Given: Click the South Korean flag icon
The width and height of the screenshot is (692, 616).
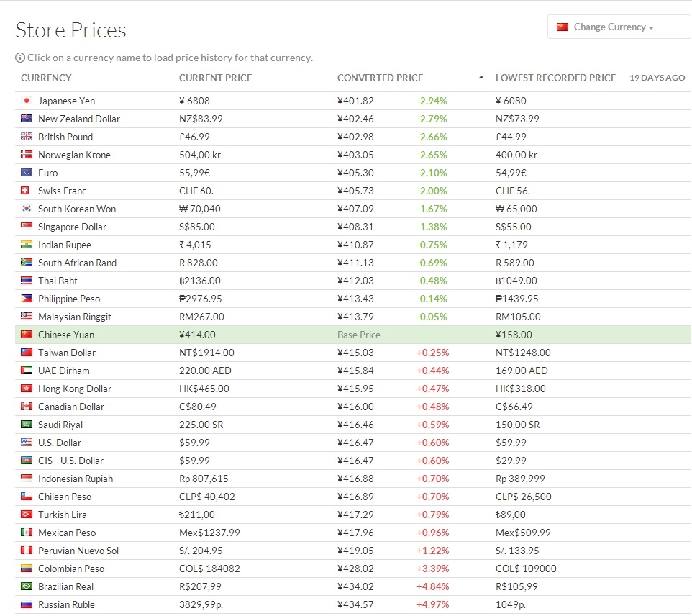Looking at the screenshot, I should pos(27,209).
